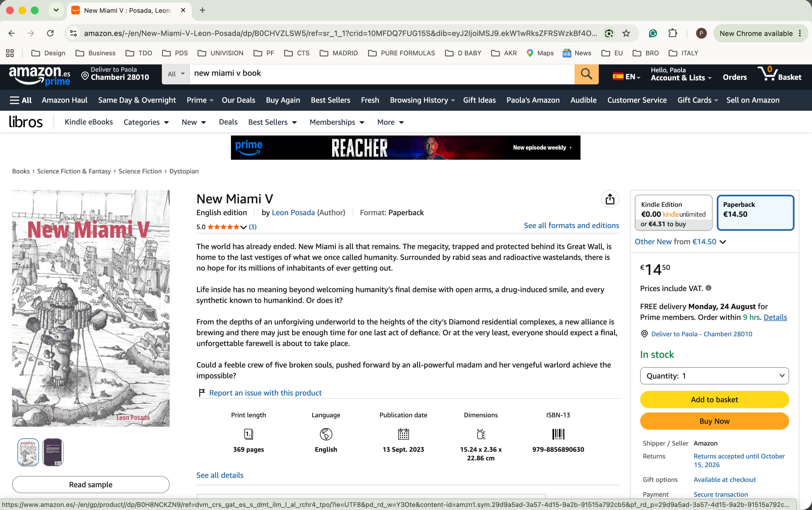Viewport: 812px width, 510px height.
Task: Open Kindle eBooks in libros bar
Action: click(89, 122)
